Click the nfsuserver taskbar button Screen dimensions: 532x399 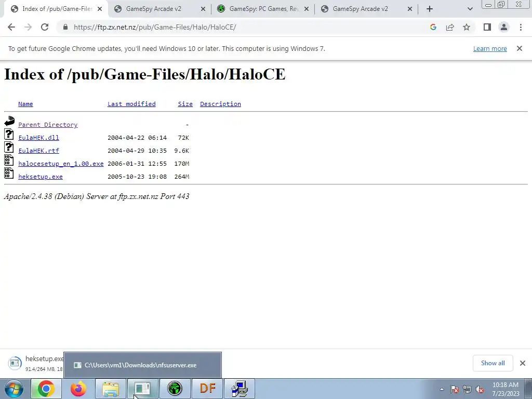point(142,389)
